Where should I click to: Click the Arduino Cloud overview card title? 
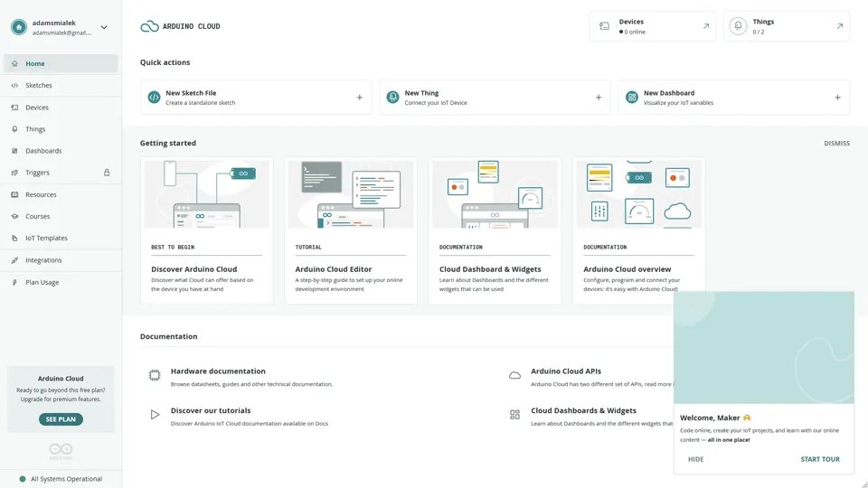click(x=627, y=269)
